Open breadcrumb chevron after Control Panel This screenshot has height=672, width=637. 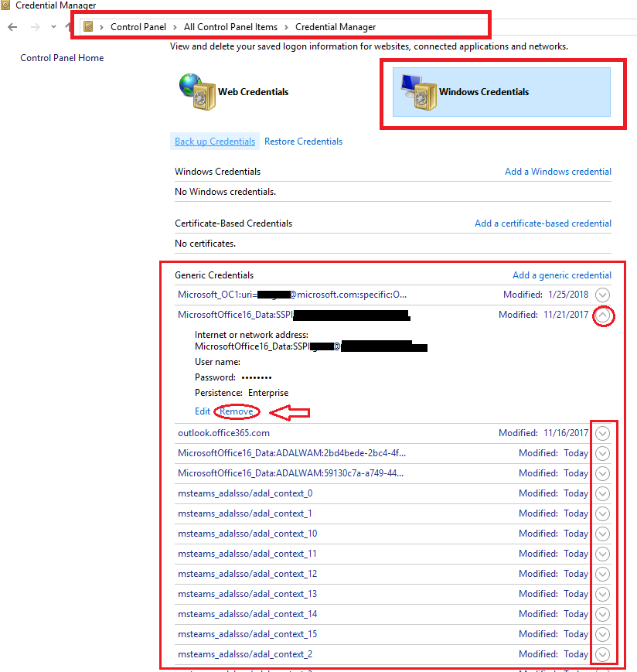click(175, 27)
